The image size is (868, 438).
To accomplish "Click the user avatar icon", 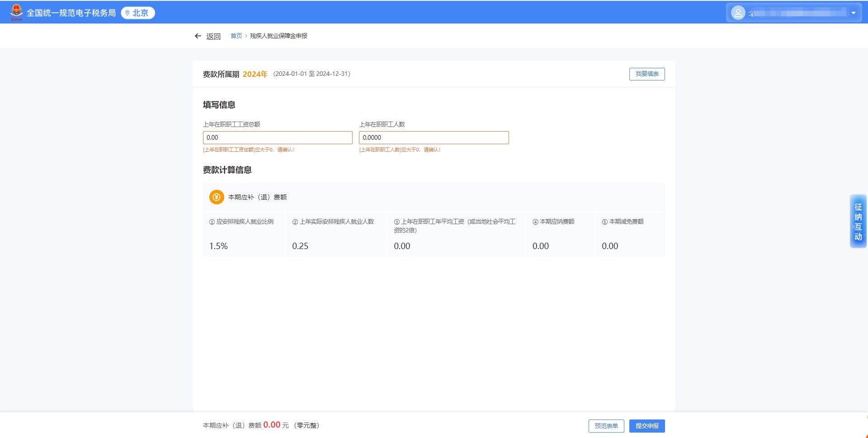I will click(x=738, y=13).
